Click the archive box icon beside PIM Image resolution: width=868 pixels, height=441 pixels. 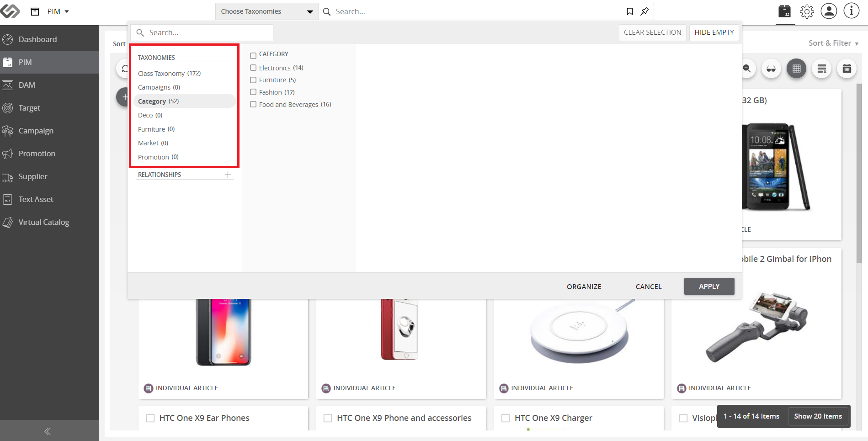[35, 11]
